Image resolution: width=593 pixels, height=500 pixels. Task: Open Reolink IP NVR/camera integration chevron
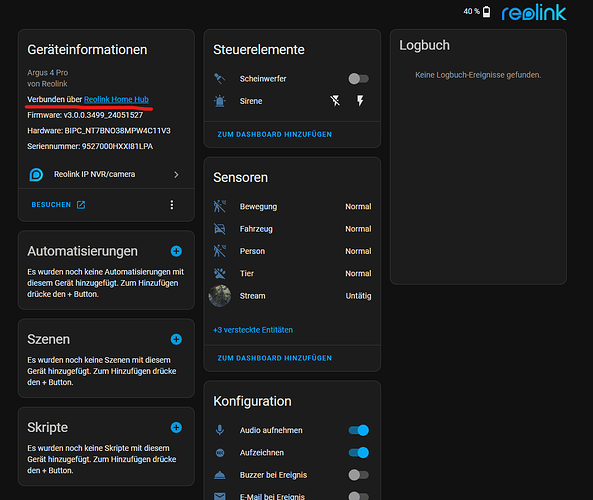176,174
